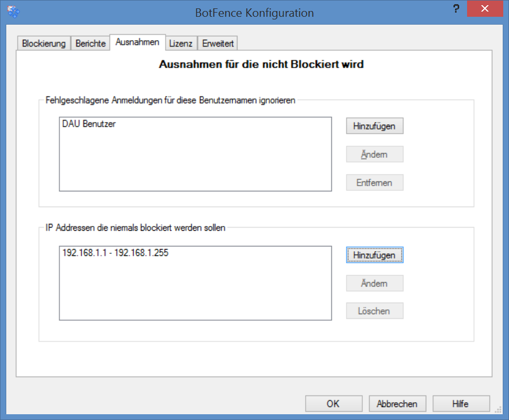Click Ändern in the IP Addressen group
This screenshot has width=509, height=420.
[375, 283]
